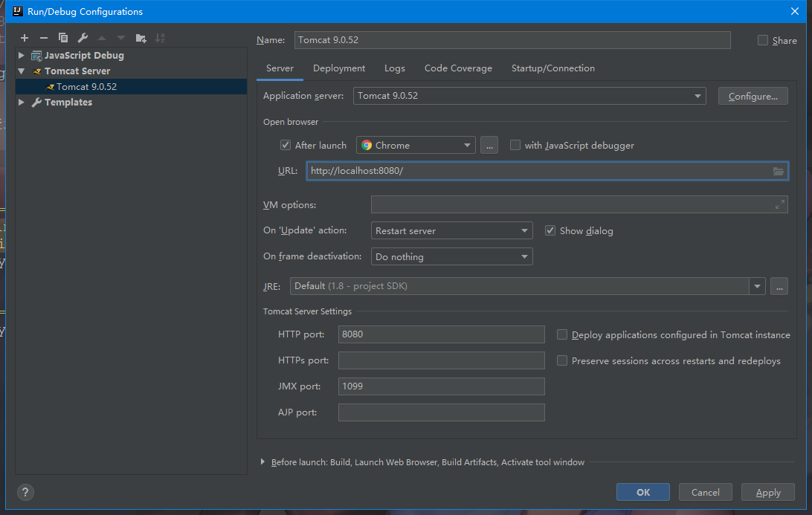Close the Run/Debug Configurations dialog

[795, 11]
